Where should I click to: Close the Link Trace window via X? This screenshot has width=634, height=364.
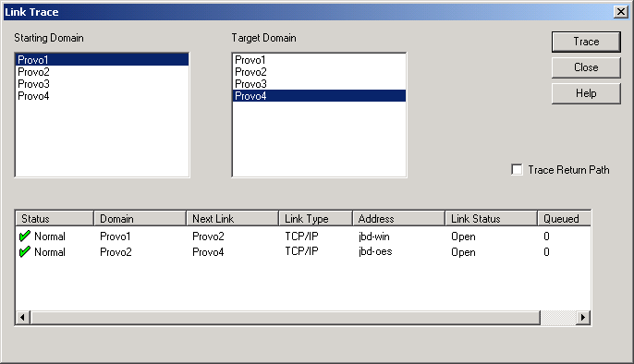(x=620, y=12)
